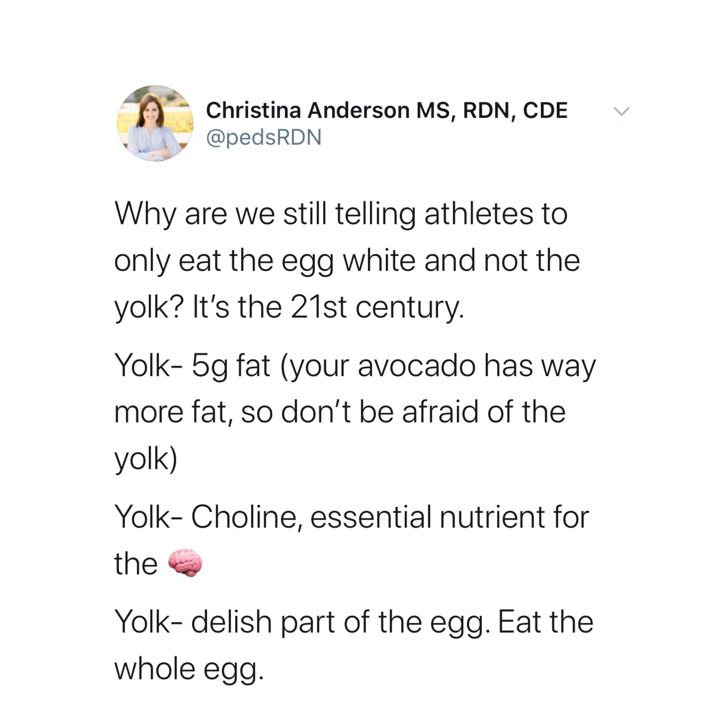Image resolution: width=728 pixels, height=701 pixels.
Task: Open the Christina Anderson MS, RDN, CDE profile name
Action: pyautogui.click(x=386, y=110)
